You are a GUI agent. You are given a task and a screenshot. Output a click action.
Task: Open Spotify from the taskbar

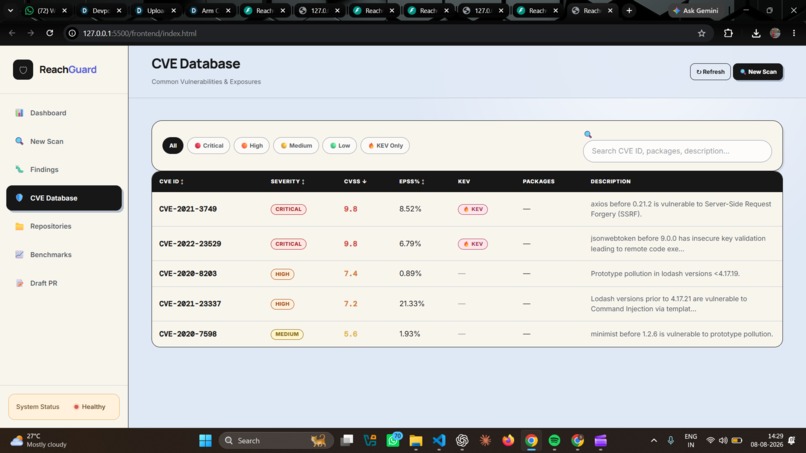(x=554, y=441)
